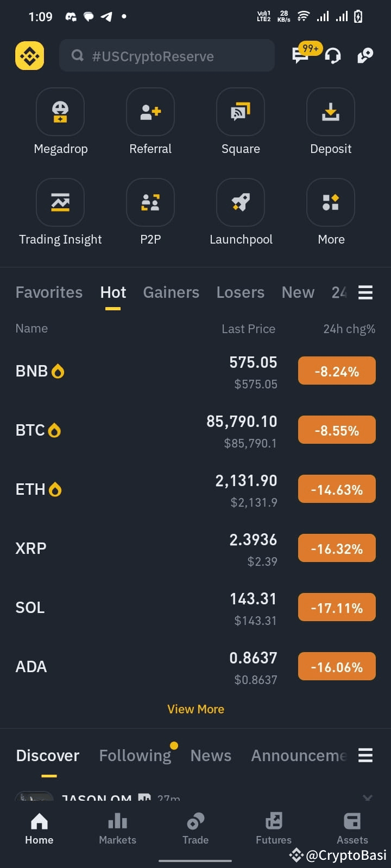Switch to the Losers tab
Image resolution: width=391 pixels, height=868 pixels.
pos(241,292)
